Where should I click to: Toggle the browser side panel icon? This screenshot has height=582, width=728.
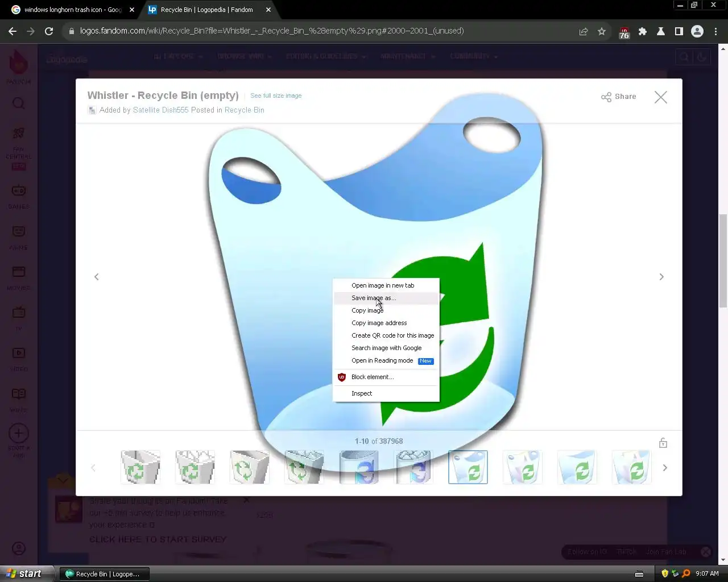tap(679, 32)
